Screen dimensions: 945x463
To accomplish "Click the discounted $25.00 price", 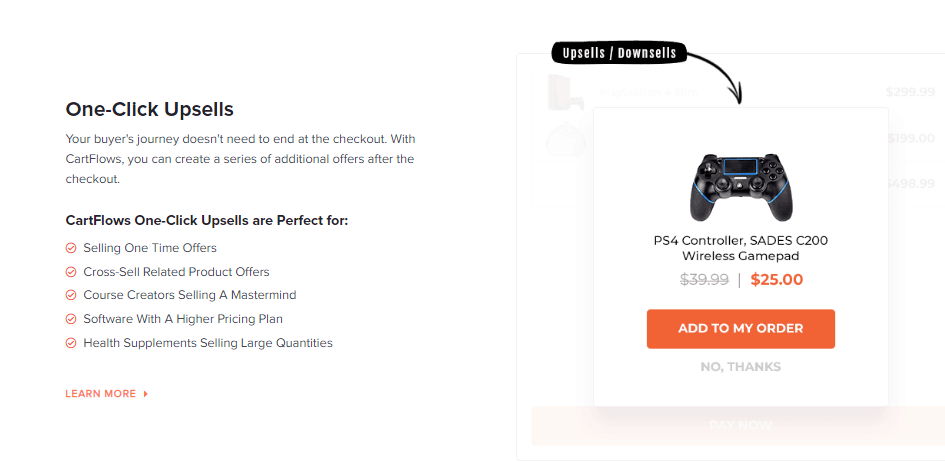I will point(777,280).
